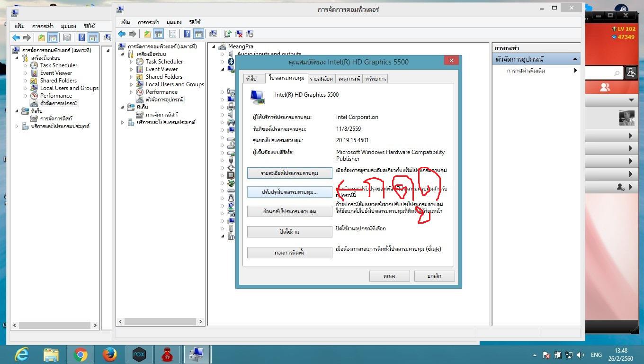Expand Task Scheduler node in front window tree
644x364 pixels.
[x=132, y=62]
